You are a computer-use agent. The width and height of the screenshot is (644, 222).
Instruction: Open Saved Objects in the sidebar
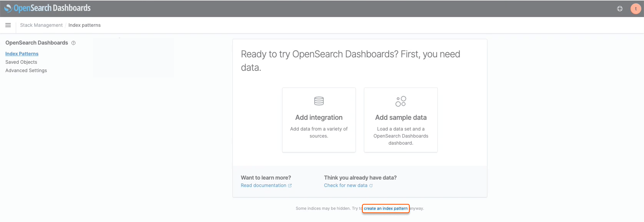click(x=21, y=62)
